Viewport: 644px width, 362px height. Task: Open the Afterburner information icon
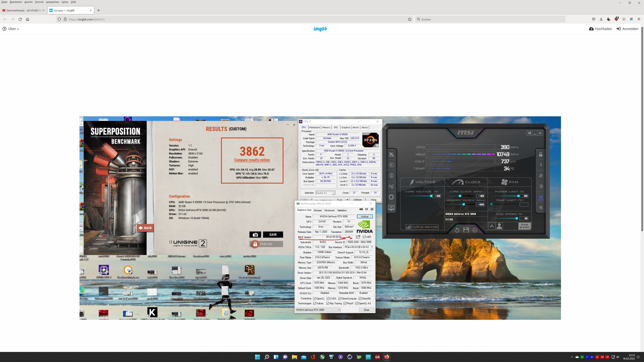pos(391,176)
